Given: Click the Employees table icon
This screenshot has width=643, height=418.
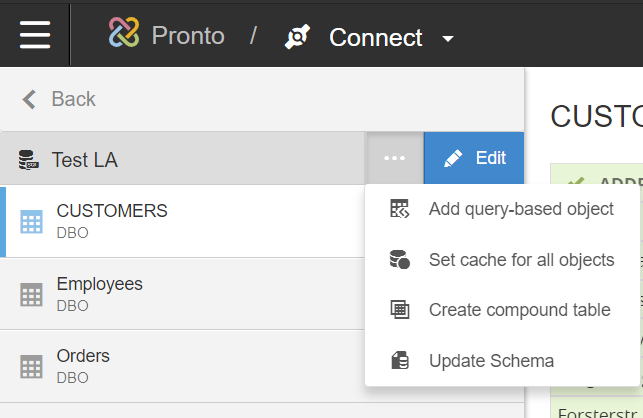Looking at the screenshot, I should (32, 294).
